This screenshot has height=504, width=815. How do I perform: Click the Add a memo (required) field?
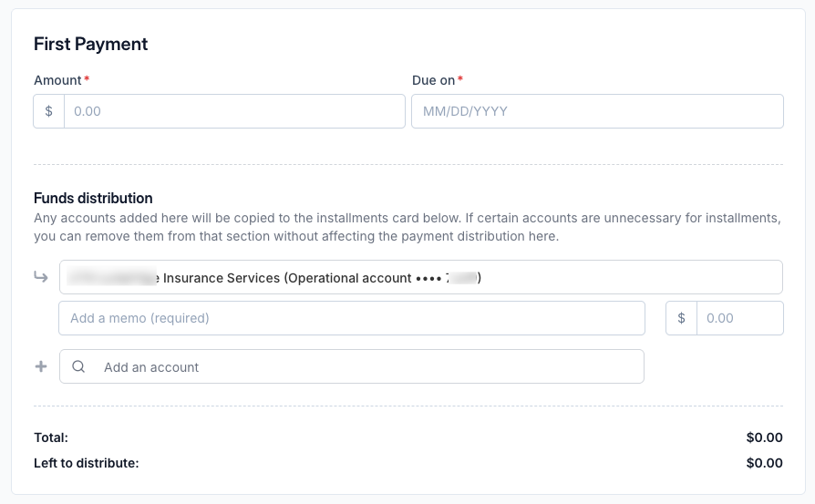tap(352, 318)
